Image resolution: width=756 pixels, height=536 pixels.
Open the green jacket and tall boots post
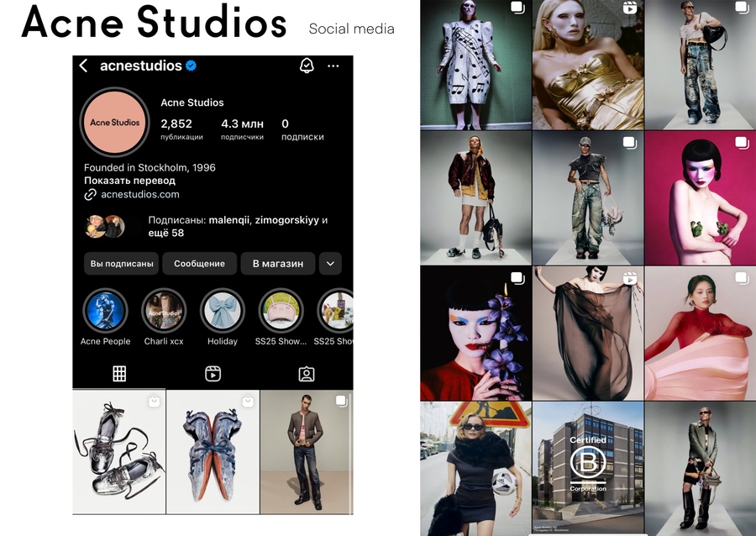pos(700,469)
